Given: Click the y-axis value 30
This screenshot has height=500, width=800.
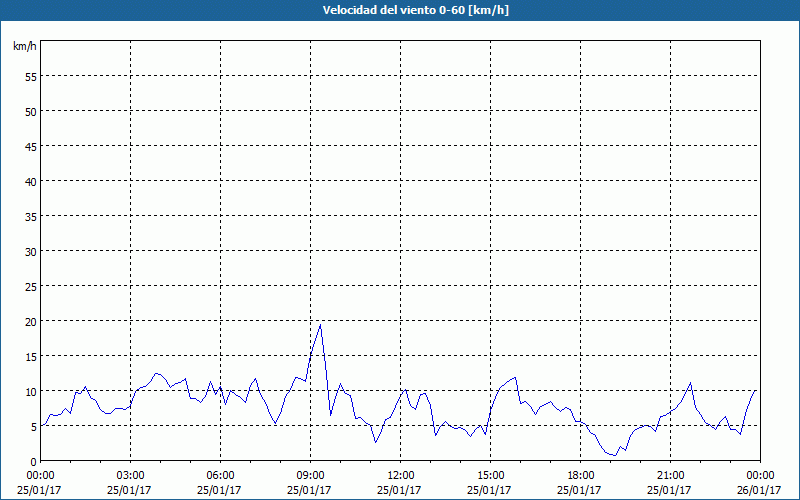Looking at the screenshot, I should click(31, 252).
